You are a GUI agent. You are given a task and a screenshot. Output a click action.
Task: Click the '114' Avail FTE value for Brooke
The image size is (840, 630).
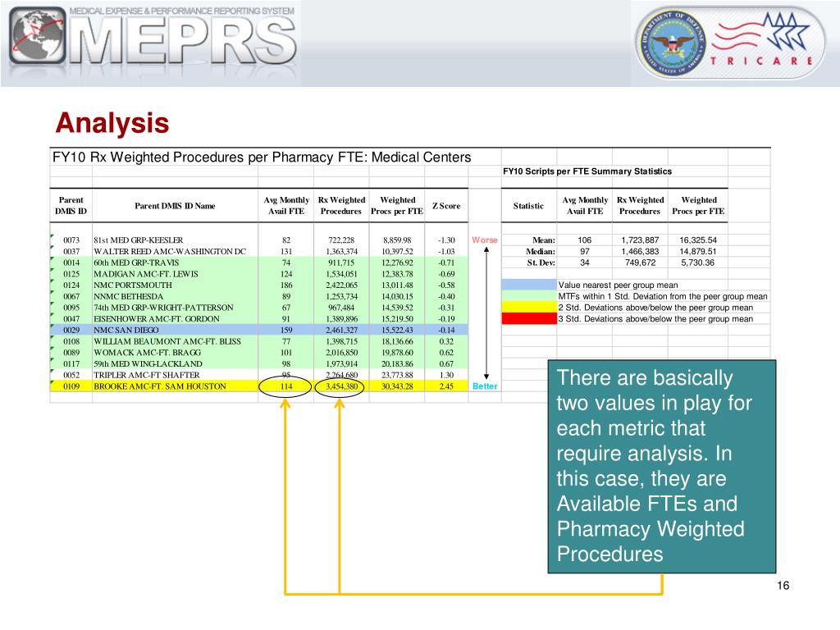tap(286, 386)
